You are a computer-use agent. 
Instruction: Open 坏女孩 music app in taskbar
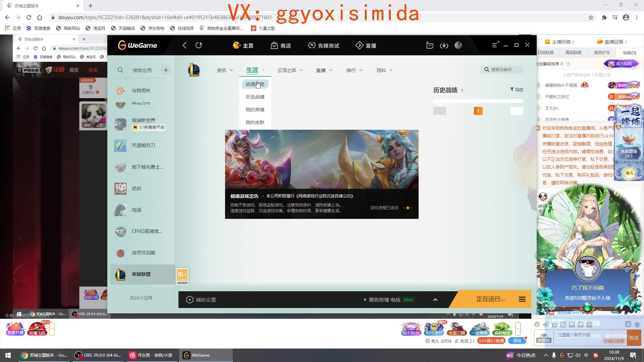point(151,355)
